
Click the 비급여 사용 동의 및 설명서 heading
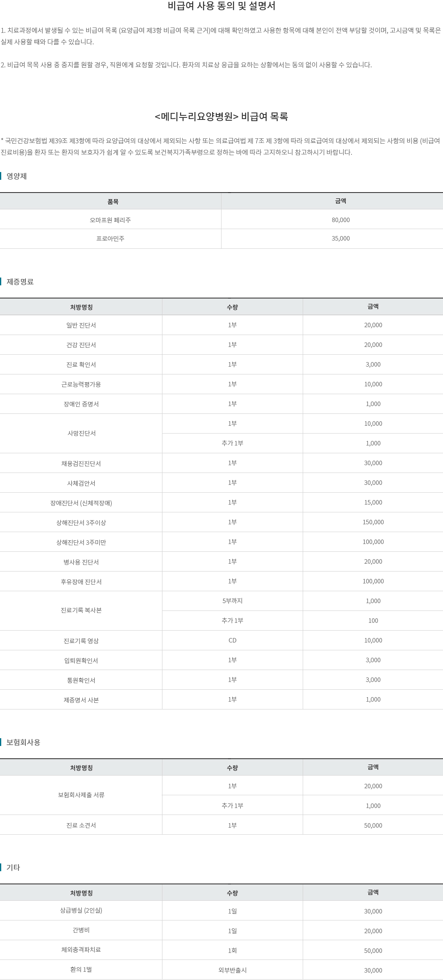[221, 6]
